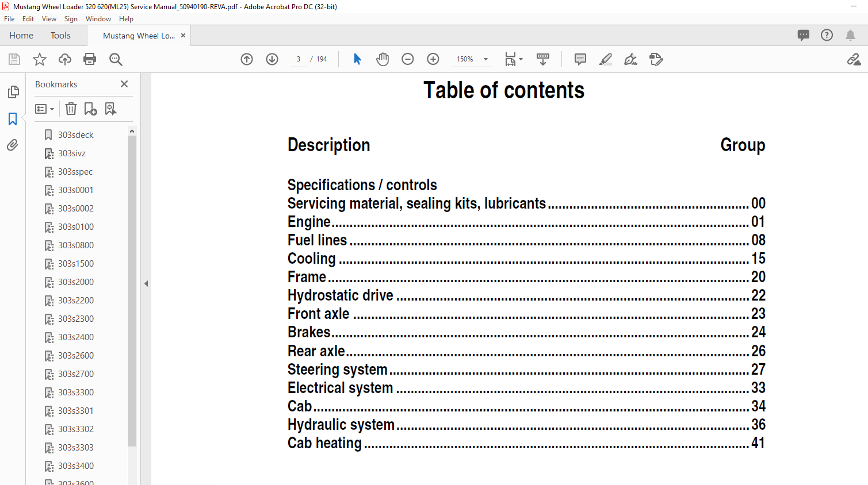Select the 303s2400 bookmark

click(x=75, y=337)
